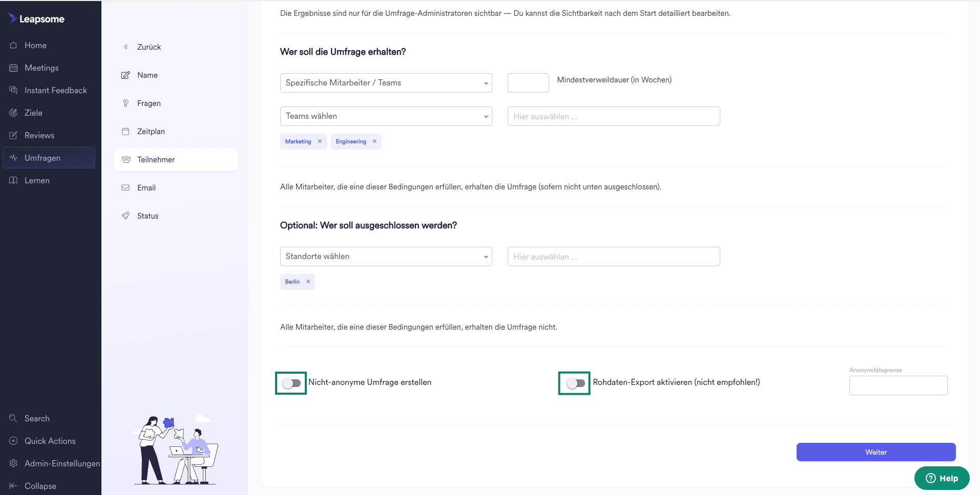Open the Spezifische Mitarbeiter / Teams dropdown
Image resolution: width=980 pixels, height=495 pixels.
386,83
